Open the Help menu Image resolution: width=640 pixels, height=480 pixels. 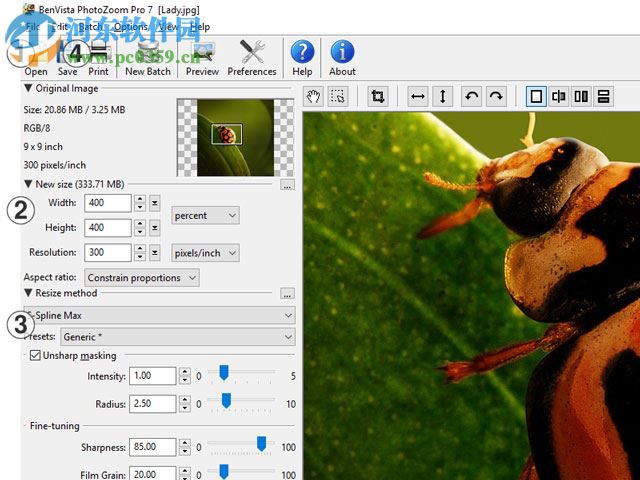point(200,27)
